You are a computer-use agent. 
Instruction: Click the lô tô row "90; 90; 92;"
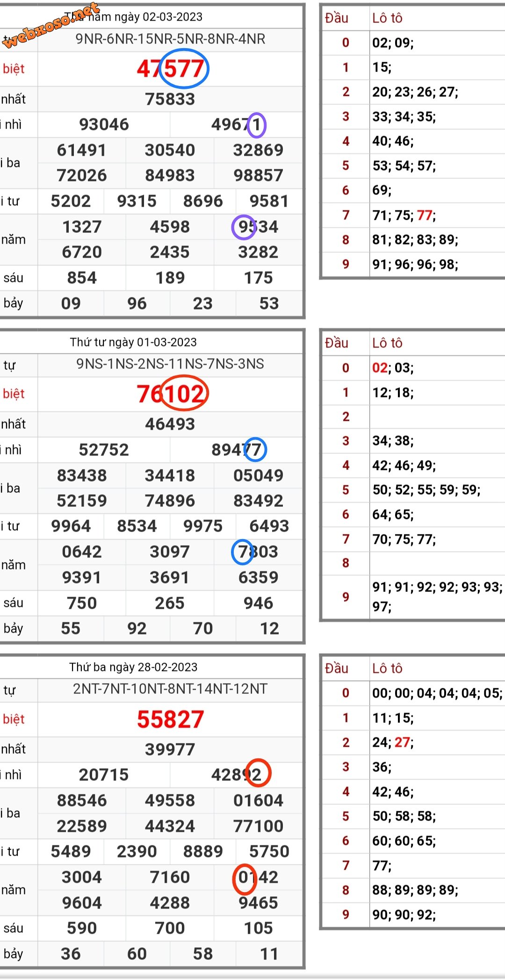click(404, 915)
